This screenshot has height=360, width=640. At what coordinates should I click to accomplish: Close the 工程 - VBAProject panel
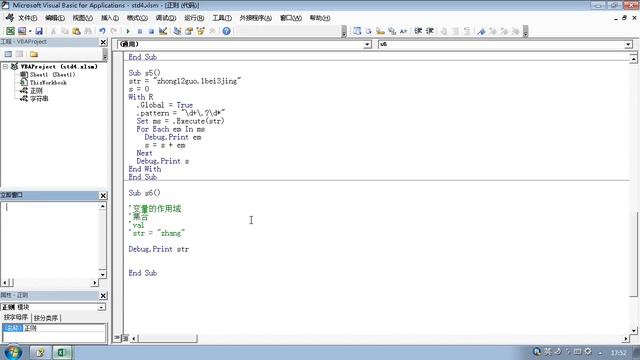[103, 42]
